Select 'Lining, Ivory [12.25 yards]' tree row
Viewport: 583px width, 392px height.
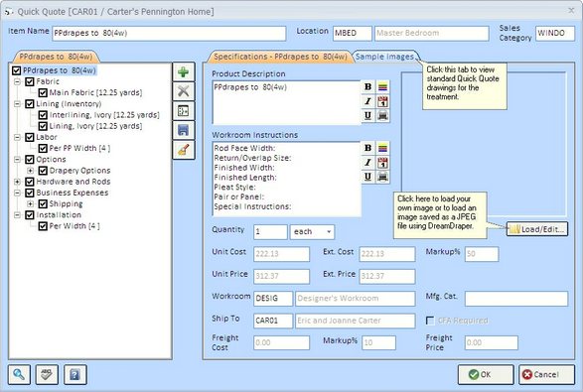pos(95,126)
